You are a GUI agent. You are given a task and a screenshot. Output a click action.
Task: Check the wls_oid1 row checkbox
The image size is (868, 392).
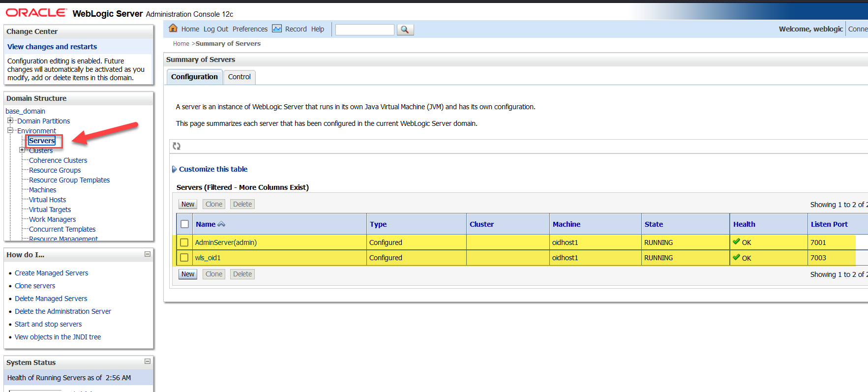coord(184,258)
